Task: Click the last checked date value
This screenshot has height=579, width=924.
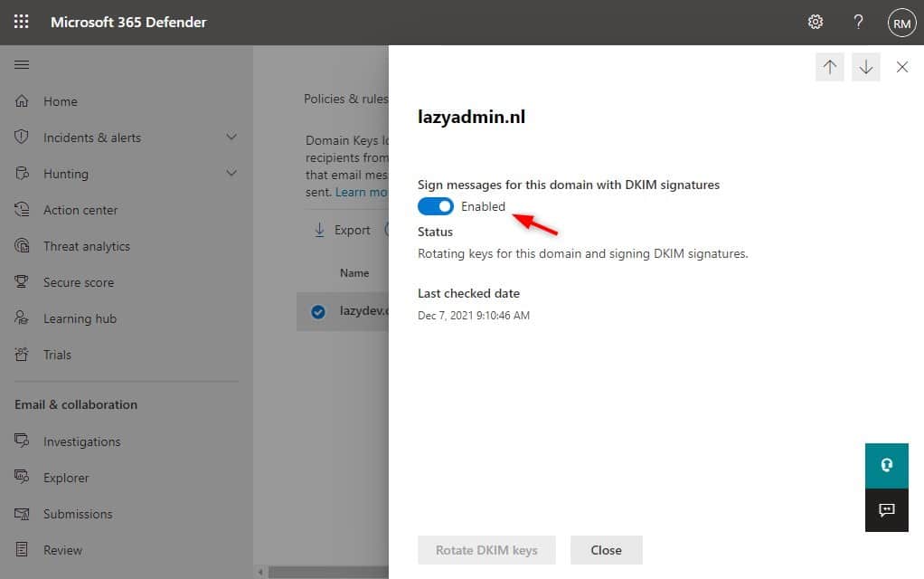Action: (x=473, y=316)
